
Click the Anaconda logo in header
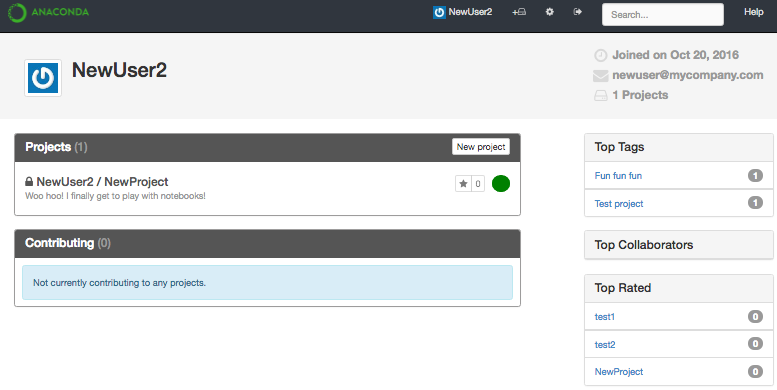pos(48,12)
